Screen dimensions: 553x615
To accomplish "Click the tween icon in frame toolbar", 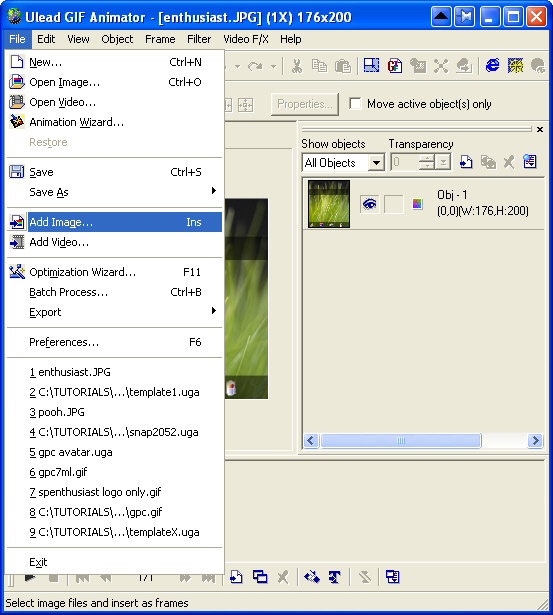I will [312, 577].
